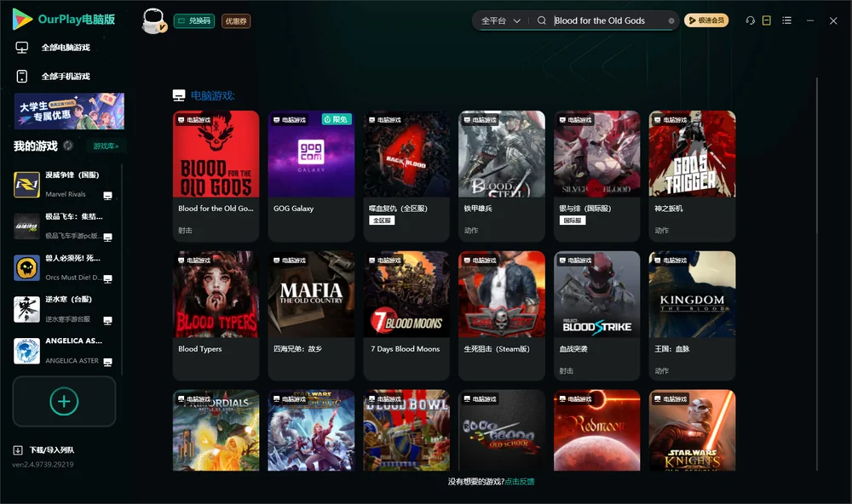Open the 王国: 血脉 Kingdom card
The image size is (852, 504).
pyautogui.click(x=692, y=316)
